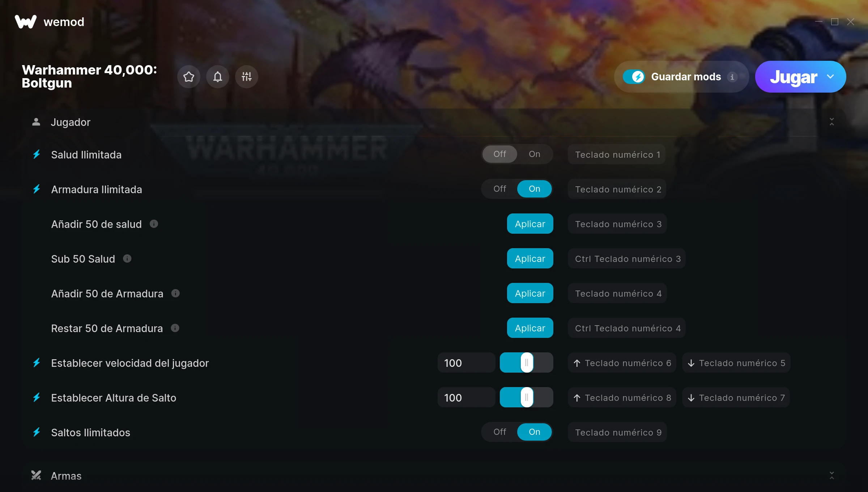Click the favorite star icon
Screen dimensions: 868x492
tap(188, 77)
